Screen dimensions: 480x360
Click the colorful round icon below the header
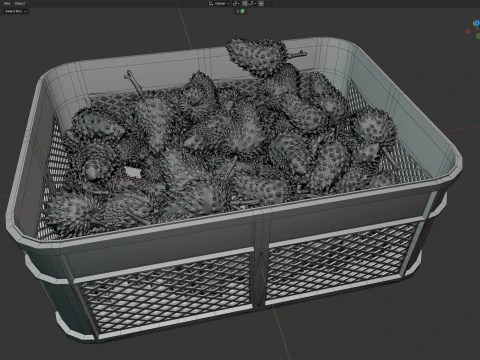243,11
